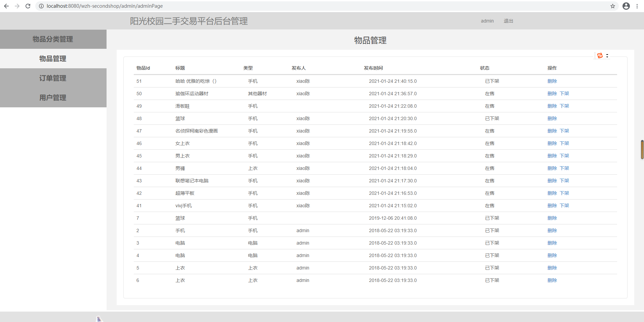Delete item 47 名侦探柯南彩色漫画

(552, 131)
